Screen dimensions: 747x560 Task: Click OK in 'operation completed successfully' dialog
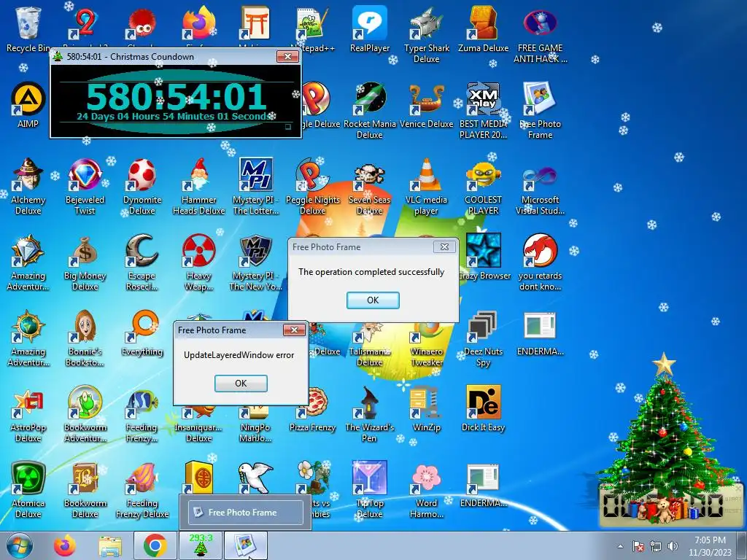point(373,300)
